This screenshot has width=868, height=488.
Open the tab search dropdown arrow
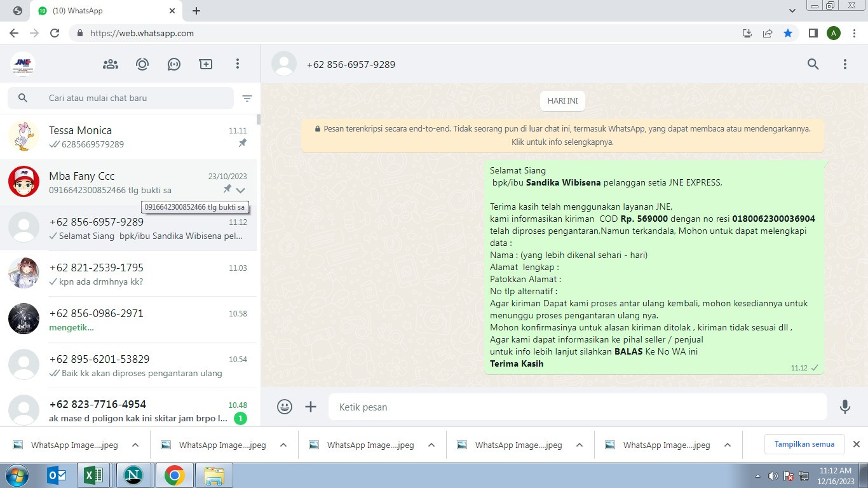[792, 11]
